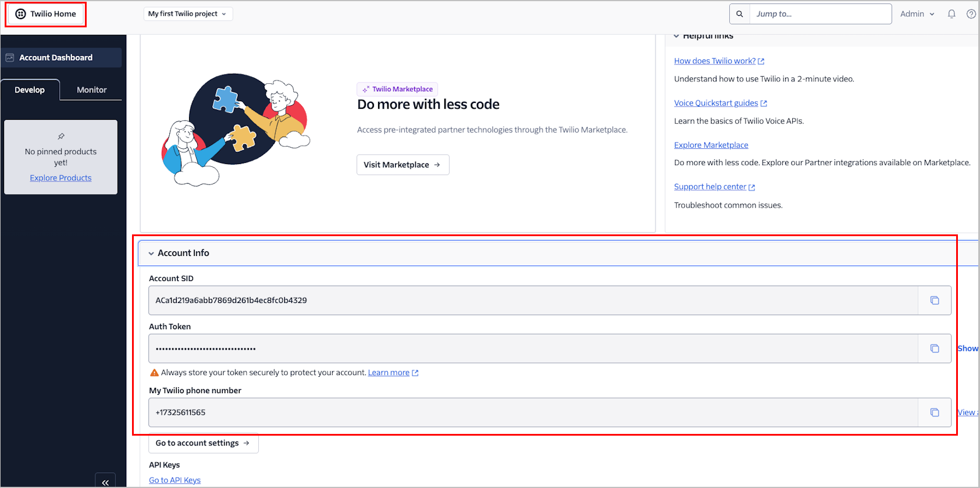The image size is (980, 488).
Task: Click the masked Auth Token field
Action: coord(533,348)
